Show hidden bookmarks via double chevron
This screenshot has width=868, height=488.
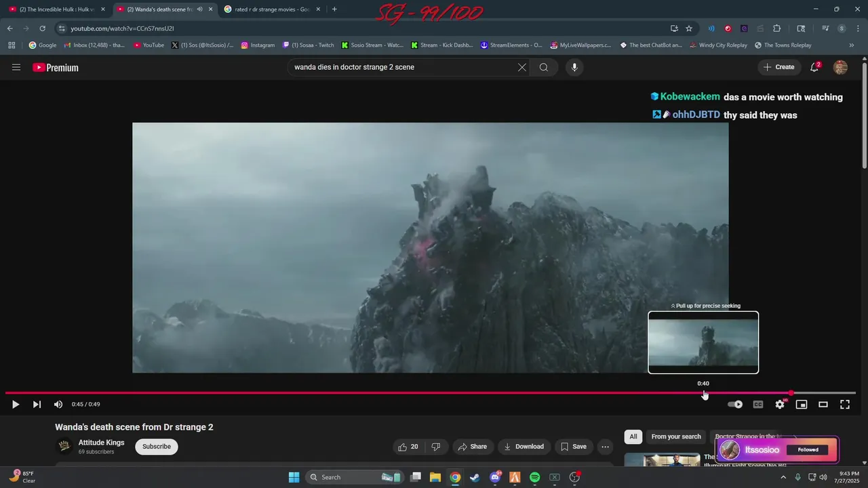pyautogui.click(x=852, y=45)
